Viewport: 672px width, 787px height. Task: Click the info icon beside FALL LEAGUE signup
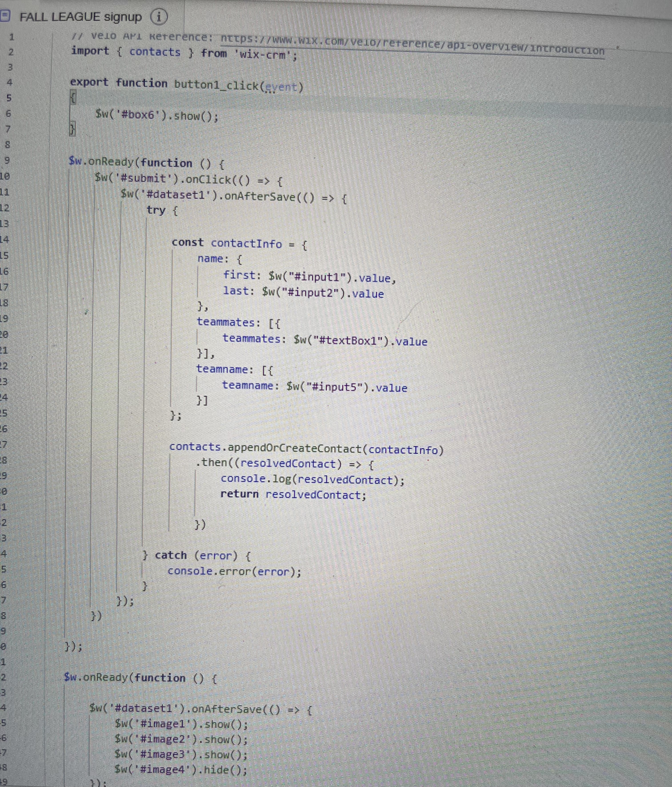(x=159, y=17)
